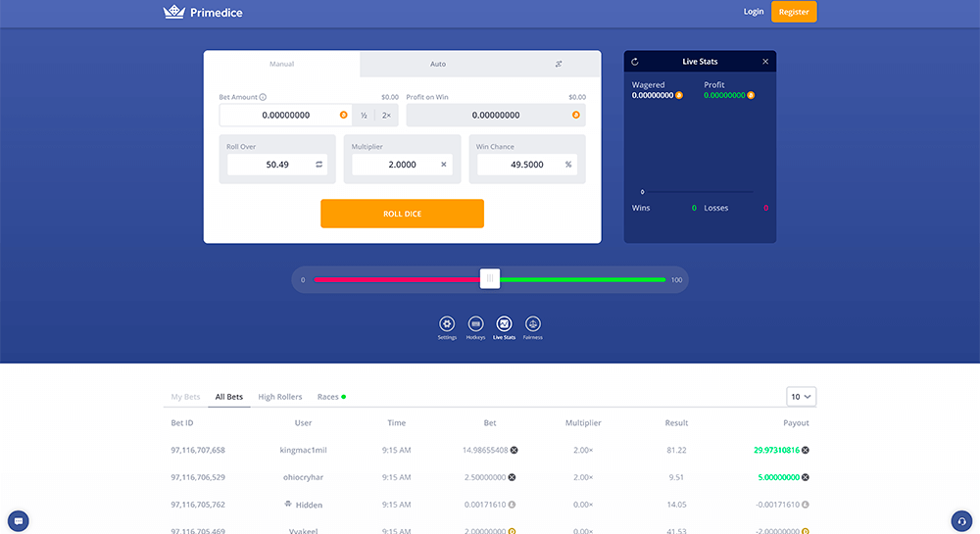Open the headset support icon

click(x=961, y=520)
